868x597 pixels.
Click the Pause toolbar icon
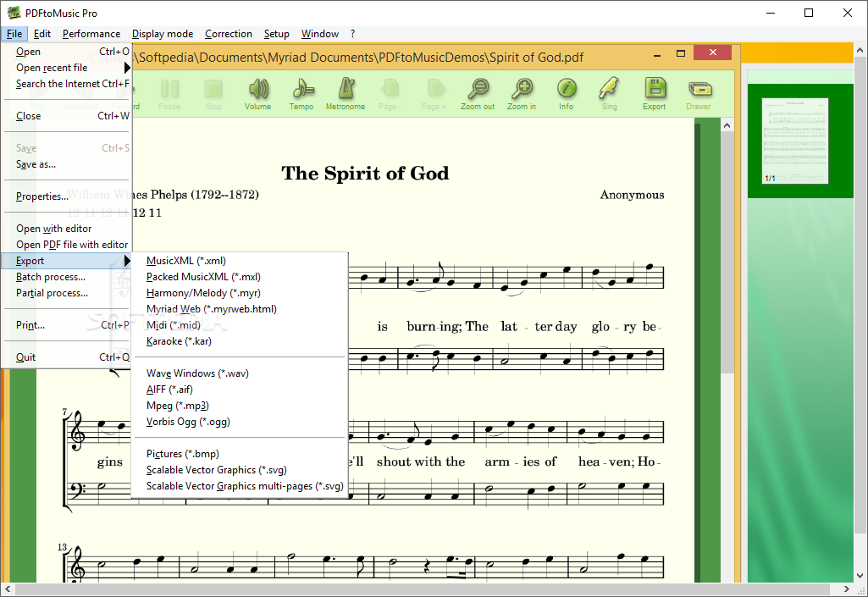(x=169, y=89)
